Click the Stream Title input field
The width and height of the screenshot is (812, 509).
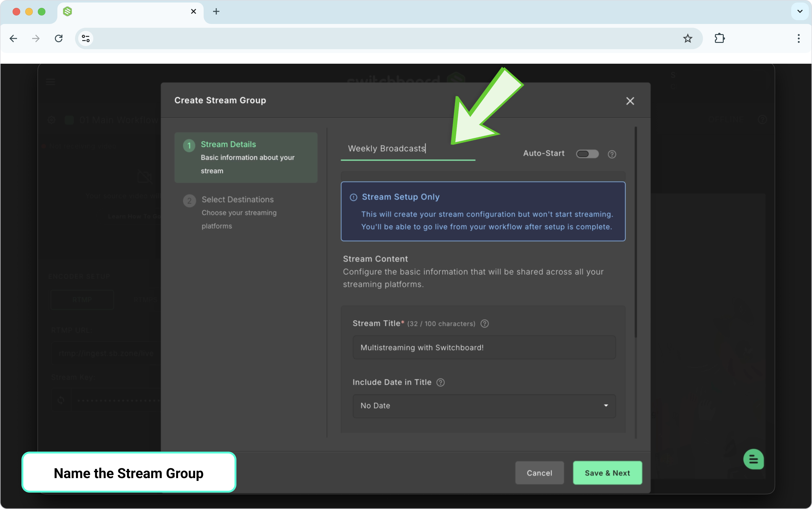click(484, 348)
